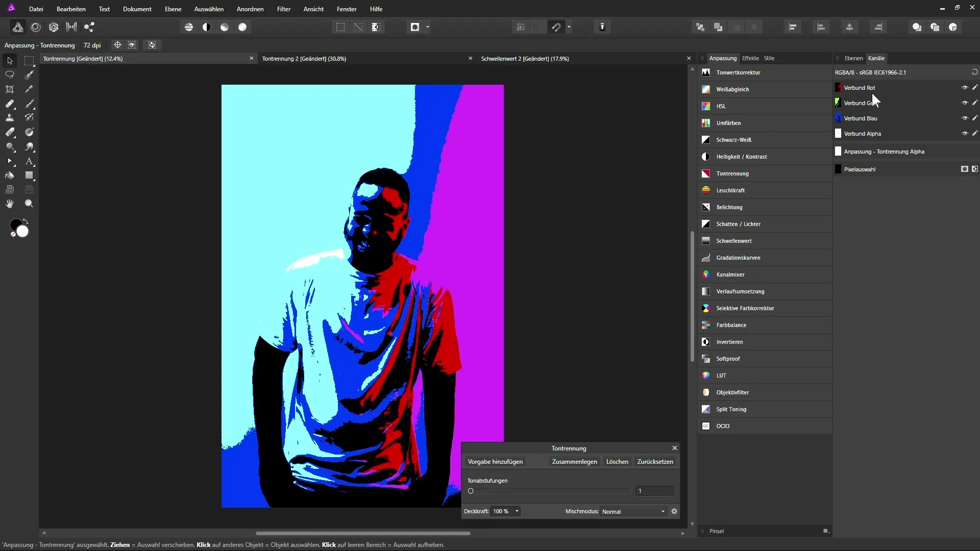This screenshot has height=551, width=980.
Task: Open the Deckkraft 100 % dropdown
Action: point(505,511)
